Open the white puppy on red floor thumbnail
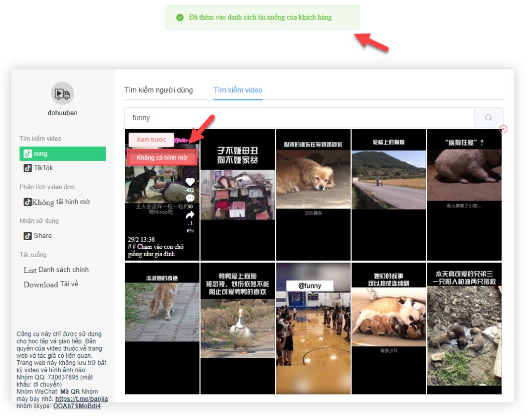 point(464,195)
